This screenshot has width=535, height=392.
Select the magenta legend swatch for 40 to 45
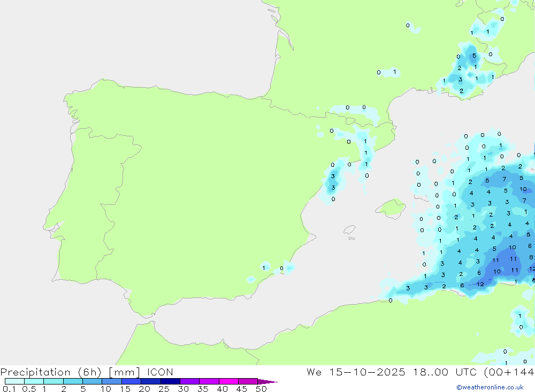(228, 381)
